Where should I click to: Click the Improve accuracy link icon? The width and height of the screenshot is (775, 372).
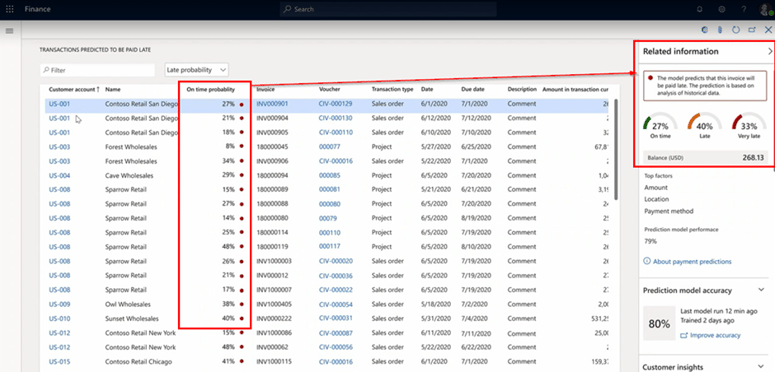coord(684,335)
